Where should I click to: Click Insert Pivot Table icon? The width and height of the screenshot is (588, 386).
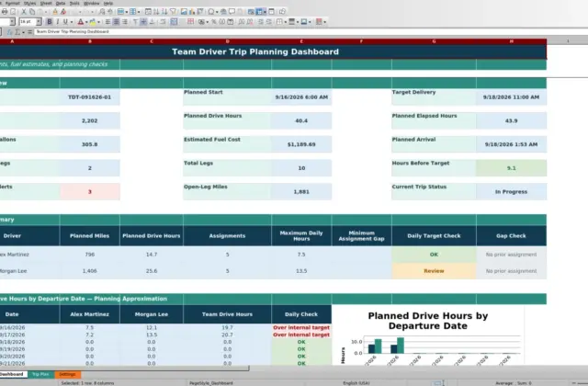[200, 12]
